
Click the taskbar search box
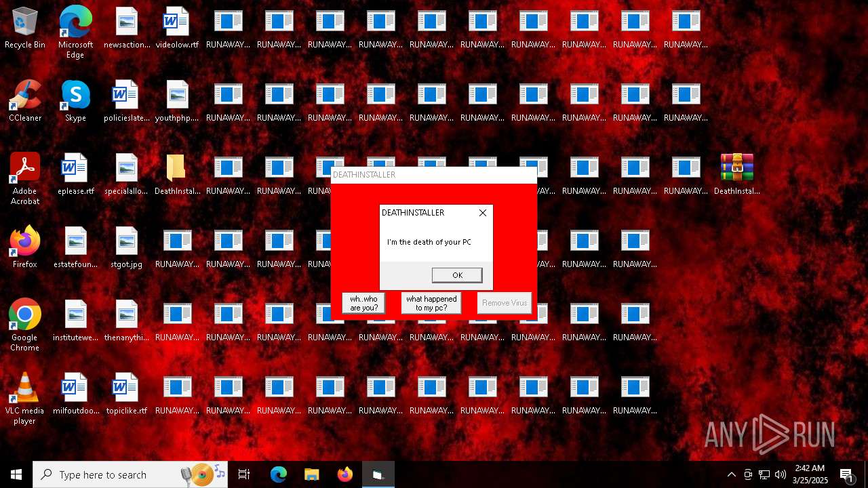click(x=130, y=474)
